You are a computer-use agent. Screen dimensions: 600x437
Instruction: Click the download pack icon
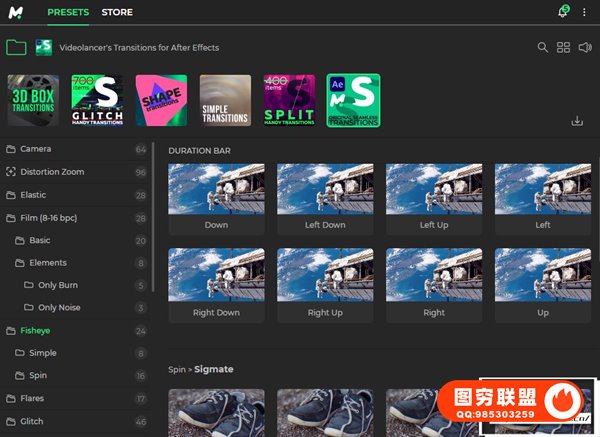click(x=577, y=121)
